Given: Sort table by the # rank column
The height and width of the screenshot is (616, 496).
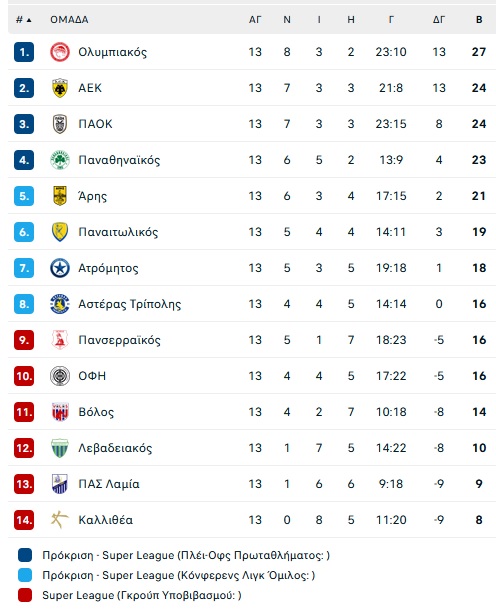Looking at the screenshot, I should coord(24,20).
